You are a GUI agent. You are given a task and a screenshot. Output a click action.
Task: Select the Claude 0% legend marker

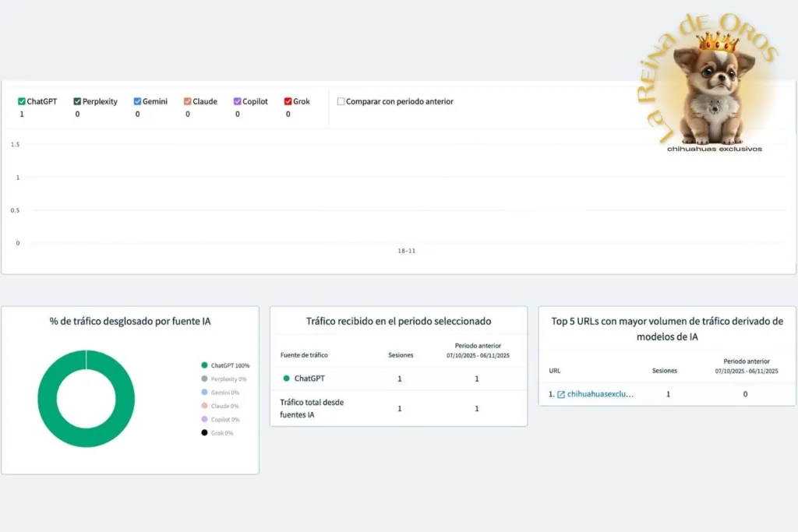pyautogui.click(x=204, y=406)
